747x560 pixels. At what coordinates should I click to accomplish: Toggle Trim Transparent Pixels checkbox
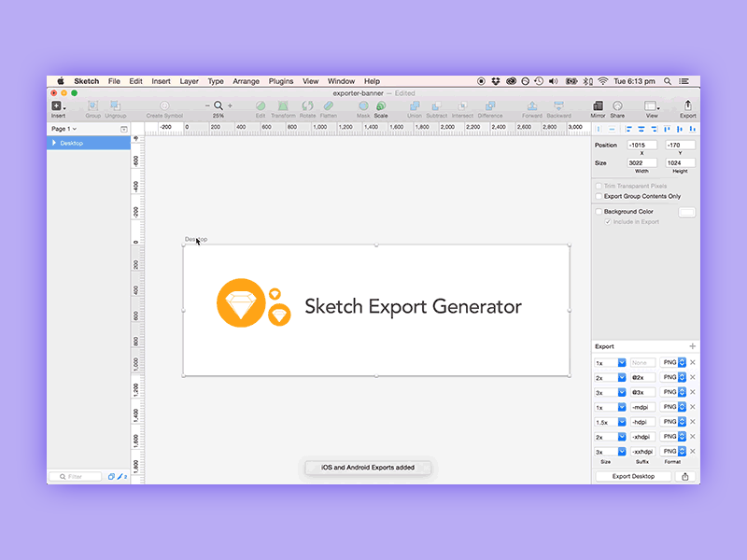point(599,186)
